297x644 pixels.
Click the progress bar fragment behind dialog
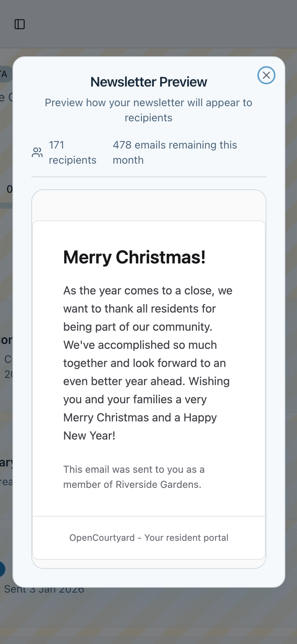click(6, 206)
